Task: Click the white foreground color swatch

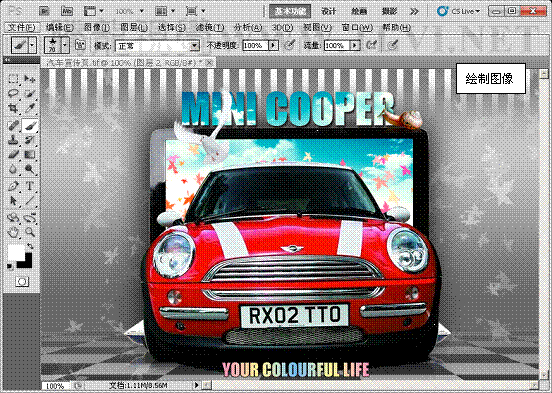Action: click(x=15, y=252)
